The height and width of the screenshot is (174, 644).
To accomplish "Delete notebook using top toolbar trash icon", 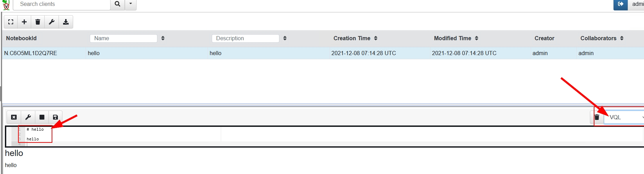I will pyautogui.click(x=38, y=22).
